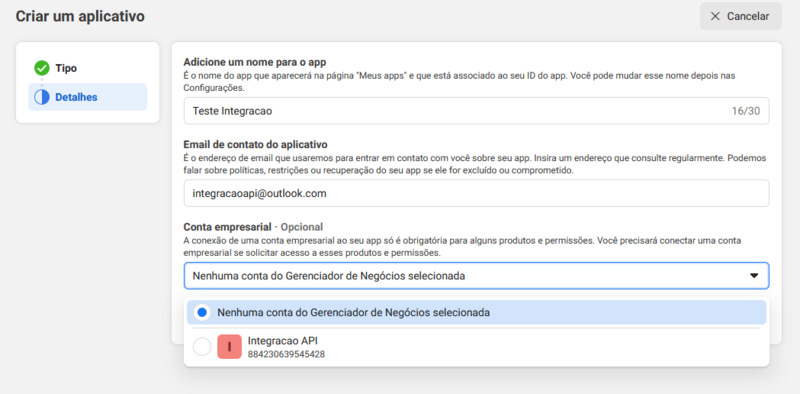Open the Conta empresarial dropdown
The height and width of the screenshot is (394, 800).
click(x=476, y=276)
